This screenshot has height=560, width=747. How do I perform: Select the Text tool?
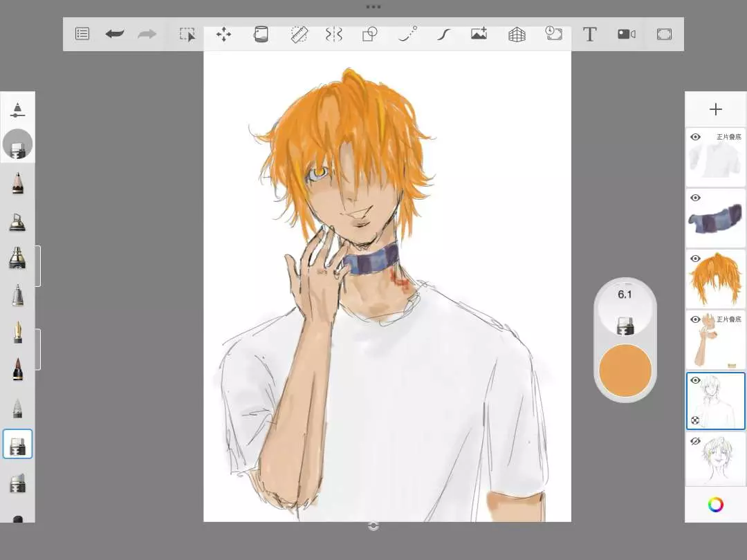point(589,34)
